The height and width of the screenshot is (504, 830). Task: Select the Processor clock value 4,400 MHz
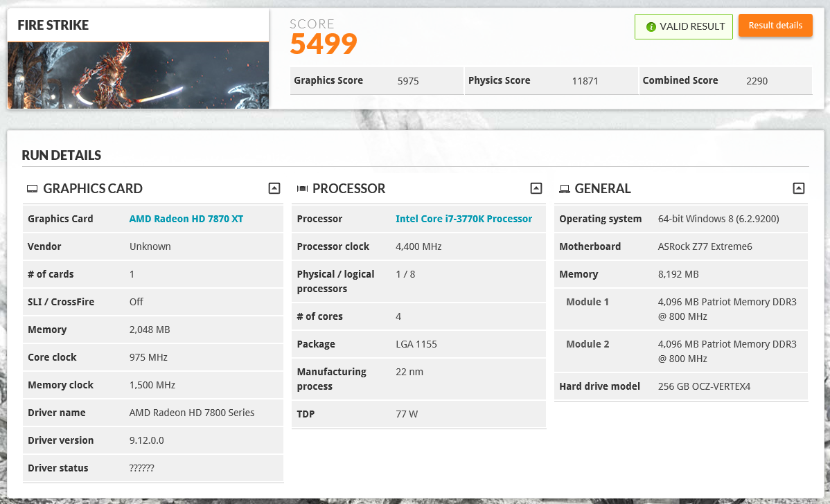418,246
